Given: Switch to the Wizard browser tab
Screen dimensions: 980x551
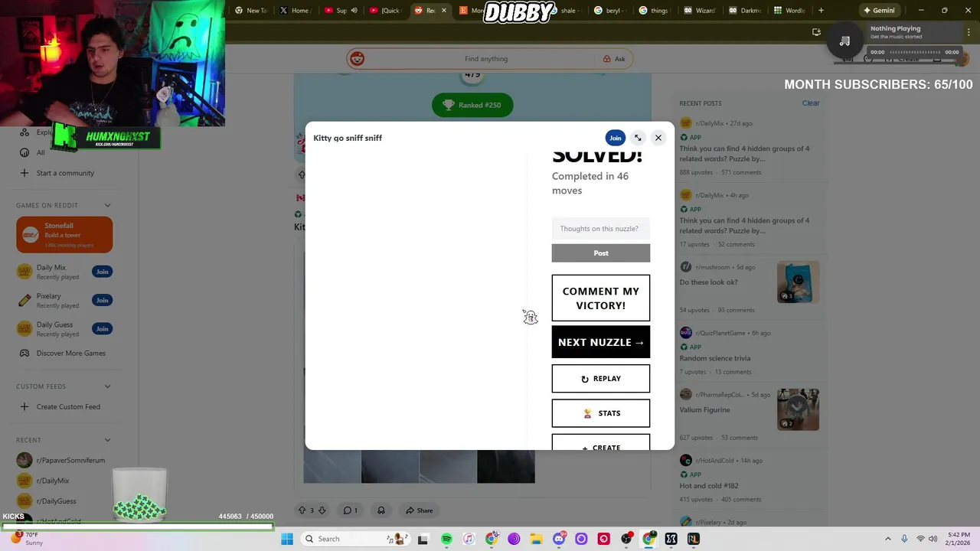Looking at the screenshot, I should 699,11.
